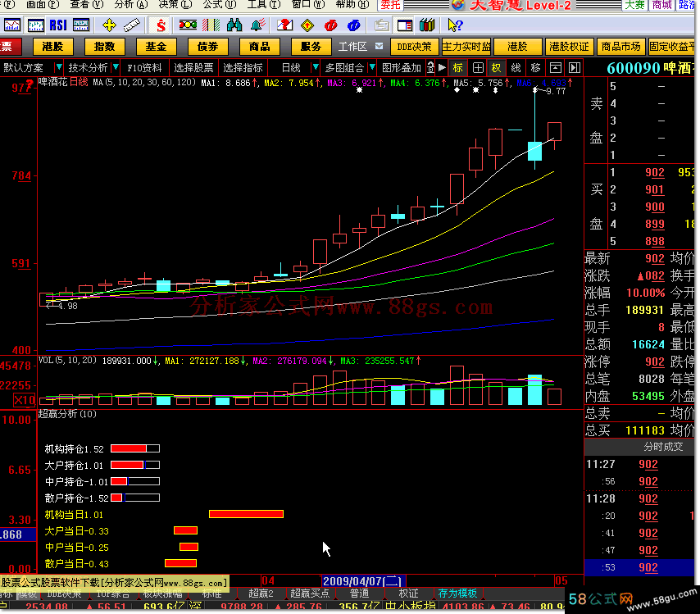Click the 图形叠加 overlay button
The height and width of the screenshot is (614, 700).
pyautogui.click(x=402, y=68)
